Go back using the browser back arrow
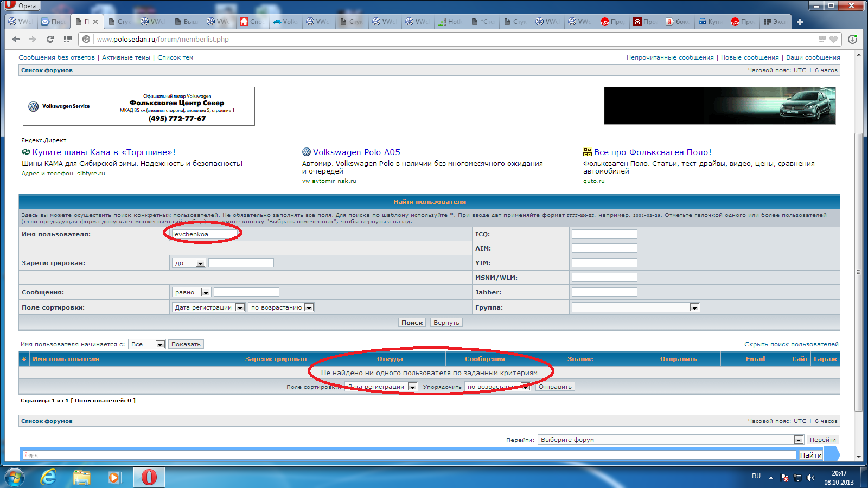 click(16, 39)
